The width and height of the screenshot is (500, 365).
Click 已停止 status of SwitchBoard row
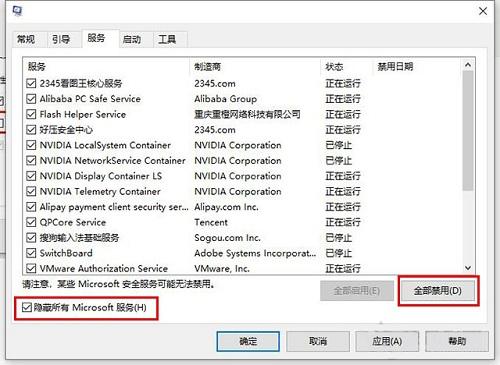pos(339,253)
